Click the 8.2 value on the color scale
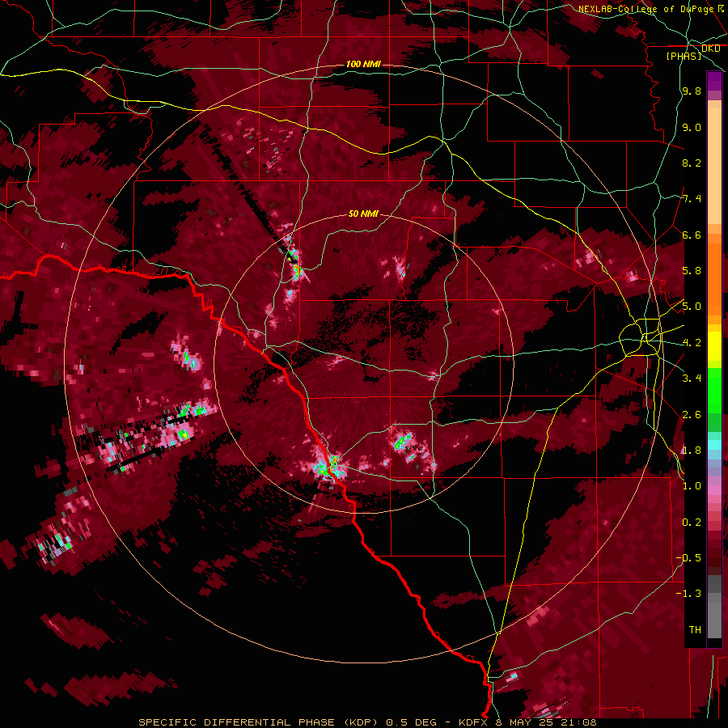 coord(692,163)
